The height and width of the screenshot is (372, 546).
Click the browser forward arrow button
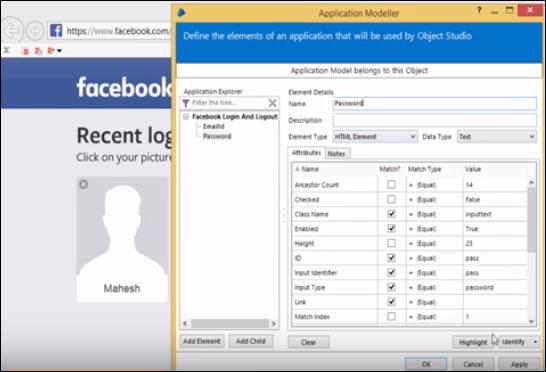tap(35, 31)
